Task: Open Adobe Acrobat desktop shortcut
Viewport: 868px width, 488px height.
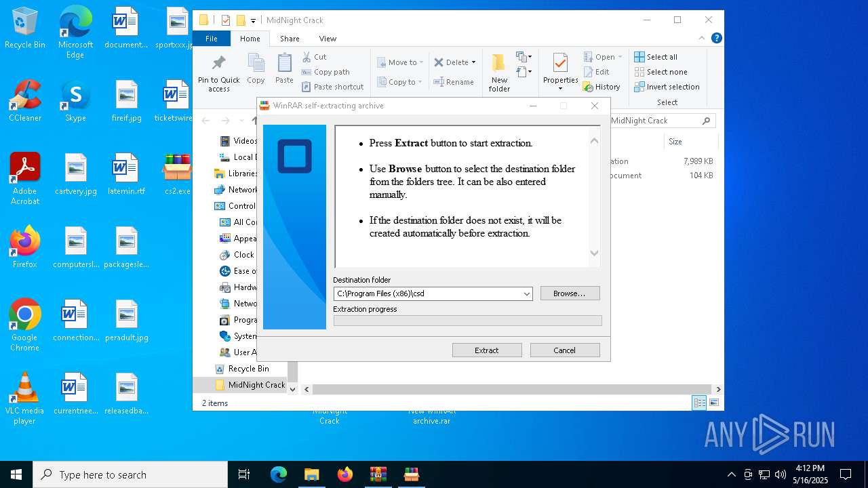Action: 25,179
